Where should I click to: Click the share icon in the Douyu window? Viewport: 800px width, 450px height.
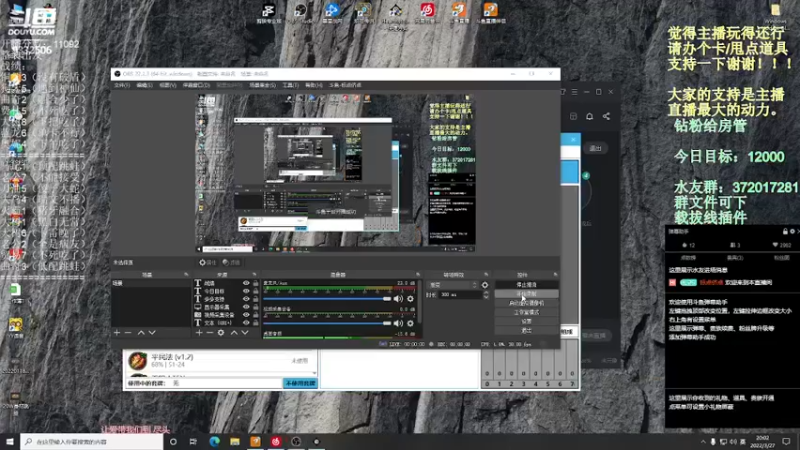(x=606, y=116)
